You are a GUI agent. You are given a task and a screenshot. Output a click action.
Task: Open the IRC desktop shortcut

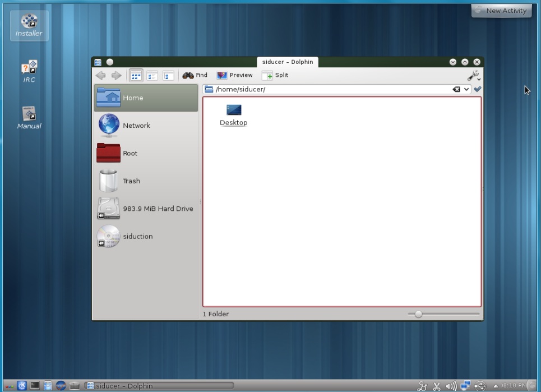pos(29,71)
